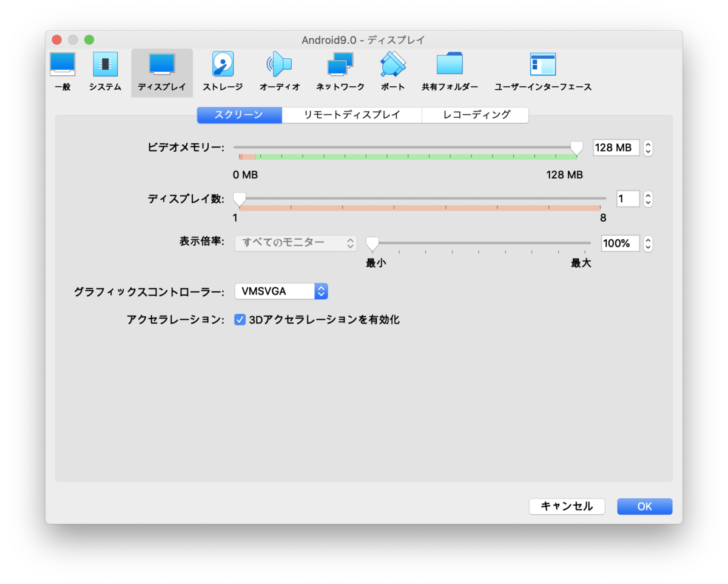The height and width of the screenshot is (584, 728).
Task: Click the 最小 label under scale slider
Action: tap(376, 263)
